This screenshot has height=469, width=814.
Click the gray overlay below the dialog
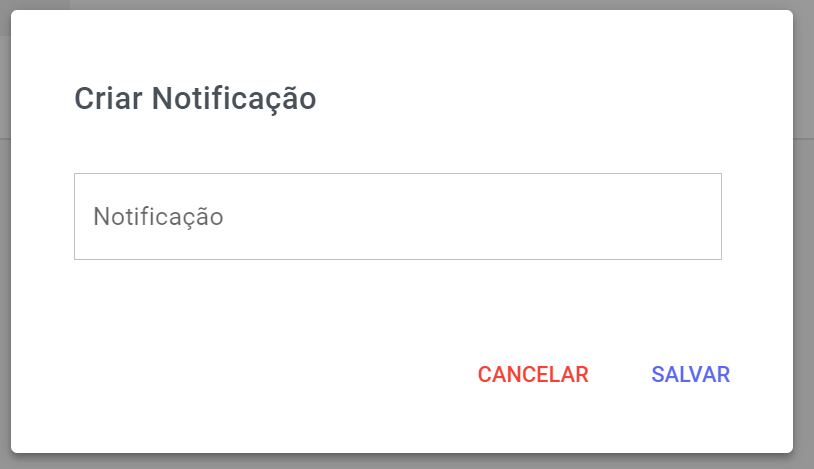400,462
